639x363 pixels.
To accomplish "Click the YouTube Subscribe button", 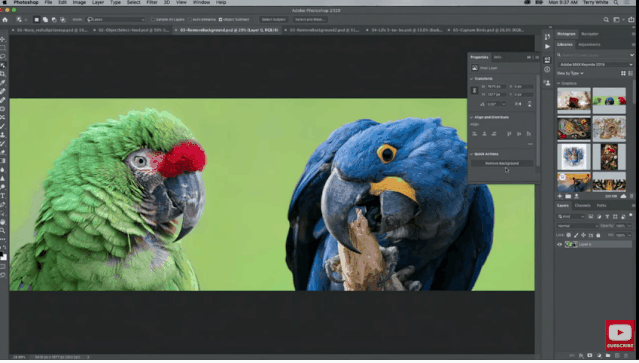I will click(x=620, y=336).
